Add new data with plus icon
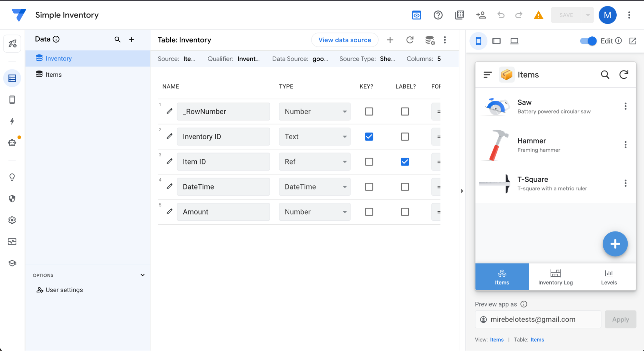The width and height of the screenshot is (644, 351). coord(132,40)
